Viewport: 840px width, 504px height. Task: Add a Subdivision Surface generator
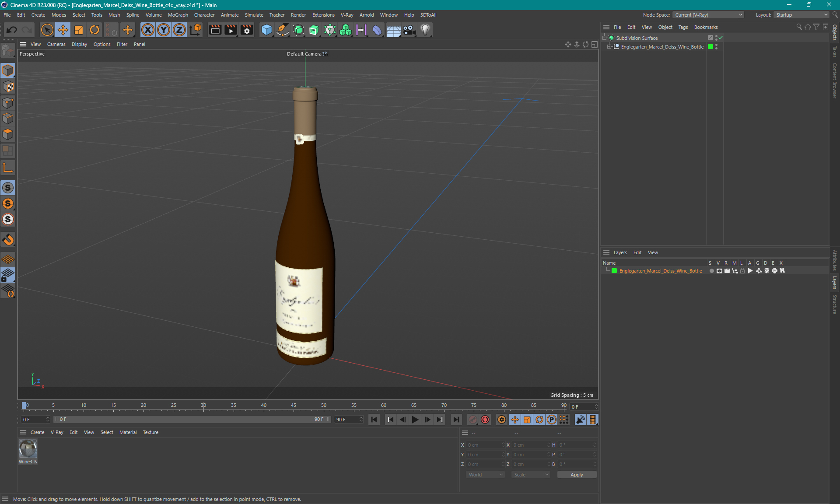[x=298, y=30]
